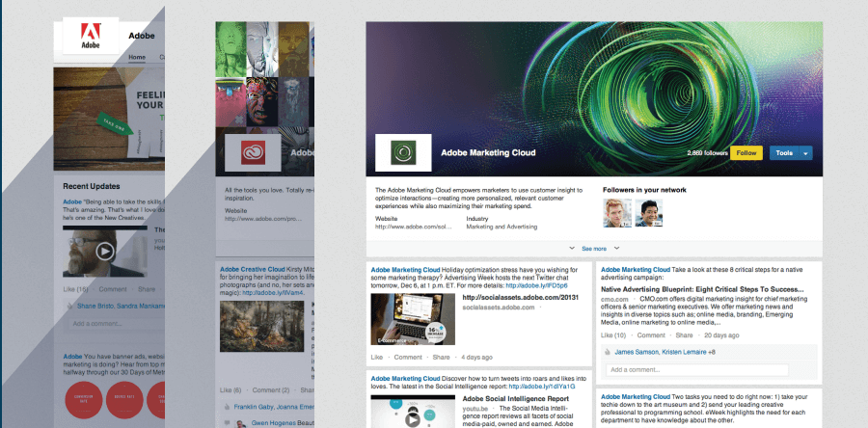Select the Home tab on Adobe page

[x=137, y=57]
